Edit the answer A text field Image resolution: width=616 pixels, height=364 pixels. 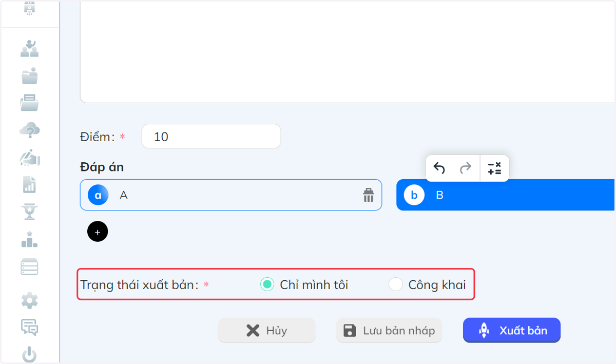[231, 195]
